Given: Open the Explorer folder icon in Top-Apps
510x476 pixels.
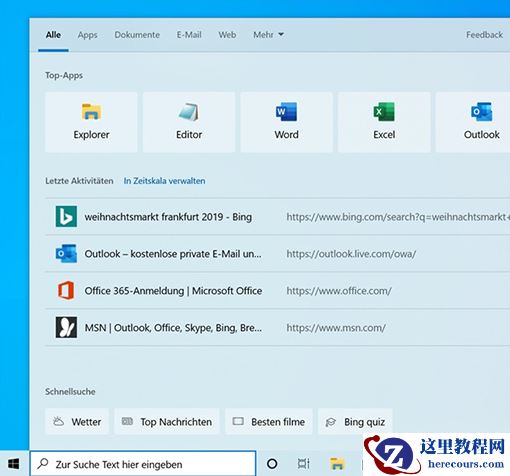Looking at the screenshot, I should click(91, 111).
